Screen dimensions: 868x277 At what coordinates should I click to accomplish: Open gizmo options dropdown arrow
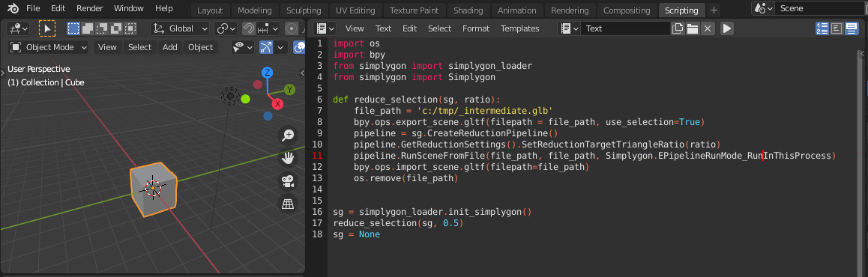click(280, 48)
